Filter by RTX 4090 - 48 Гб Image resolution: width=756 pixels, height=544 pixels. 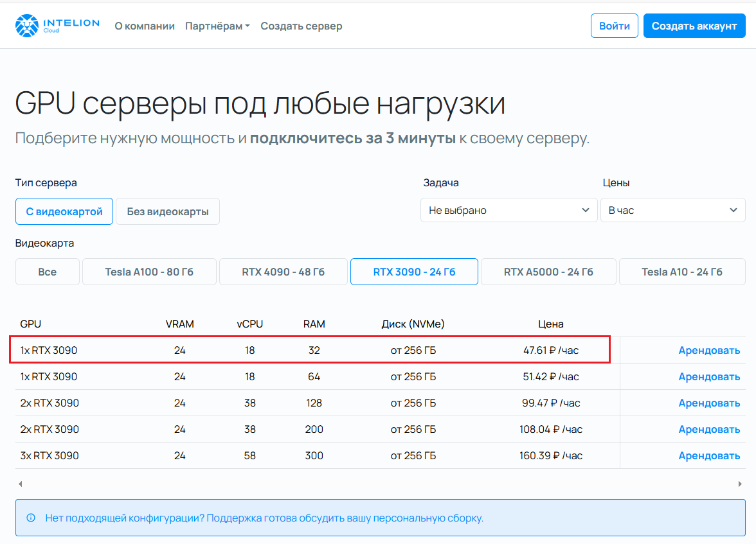[283, 272]
